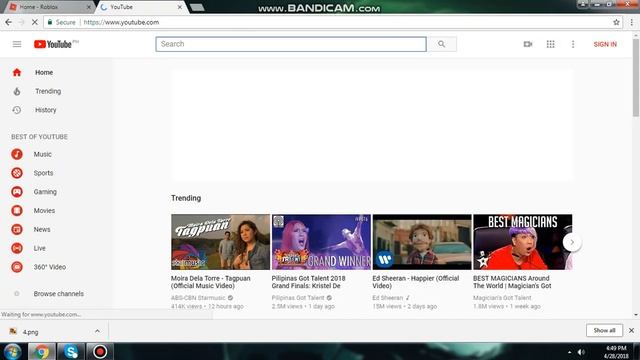The image size is (640, 360).
Task: Click Show all downloads button
Action: (604, 330)
